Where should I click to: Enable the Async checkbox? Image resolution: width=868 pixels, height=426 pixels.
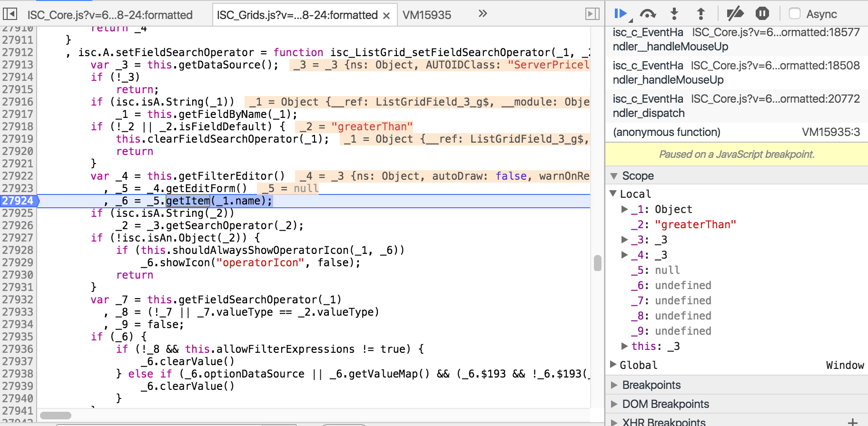pos(795,14)
